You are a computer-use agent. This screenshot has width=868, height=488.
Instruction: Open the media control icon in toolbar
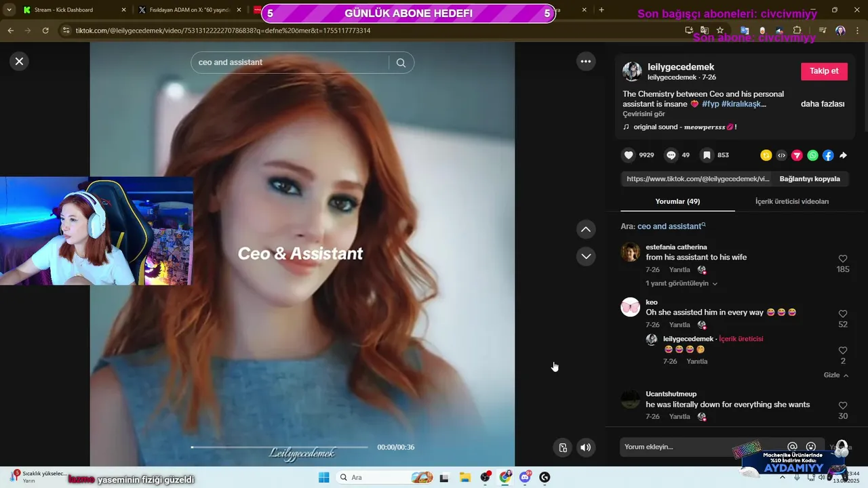(x=823, y=30)
